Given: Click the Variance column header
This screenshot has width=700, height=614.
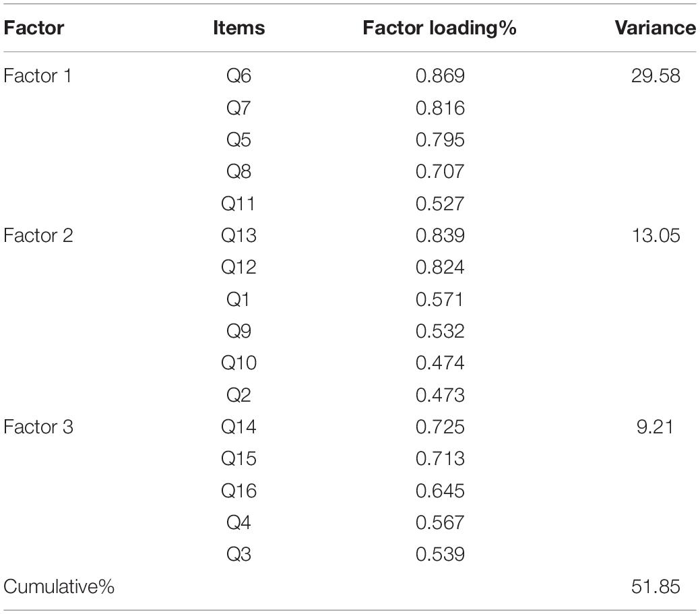Looking at the screenshot, I should click(x=655, y=28).
